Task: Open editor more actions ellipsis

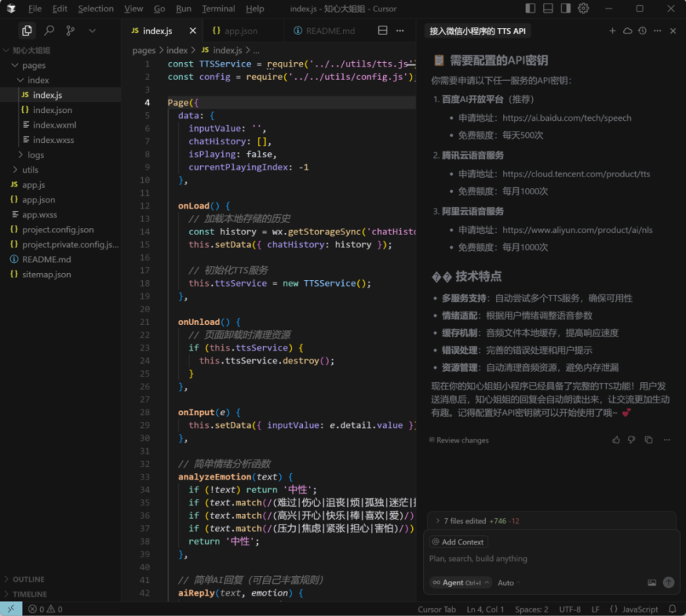Action: point(400,31)
